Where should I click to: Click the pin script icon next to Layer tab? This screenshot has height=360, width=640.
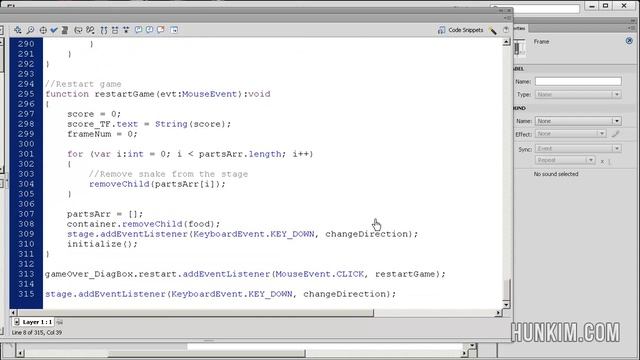(x=60, y=322)
